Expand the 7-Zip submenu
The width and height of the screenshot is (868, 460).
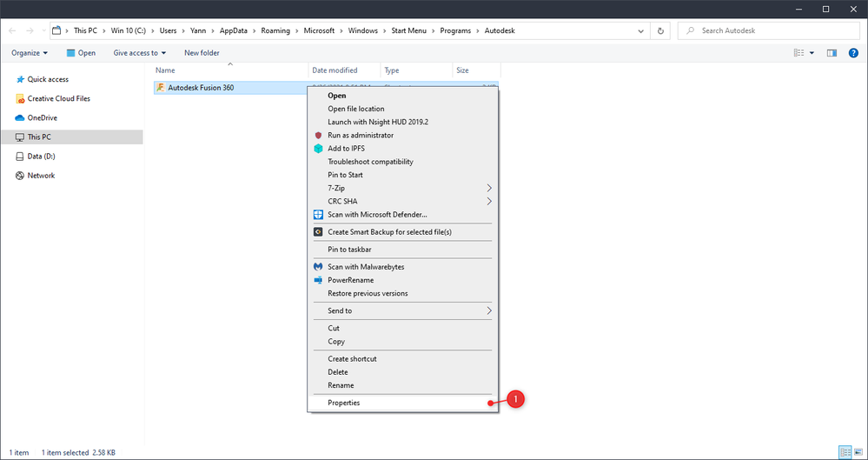coord(403,188)
